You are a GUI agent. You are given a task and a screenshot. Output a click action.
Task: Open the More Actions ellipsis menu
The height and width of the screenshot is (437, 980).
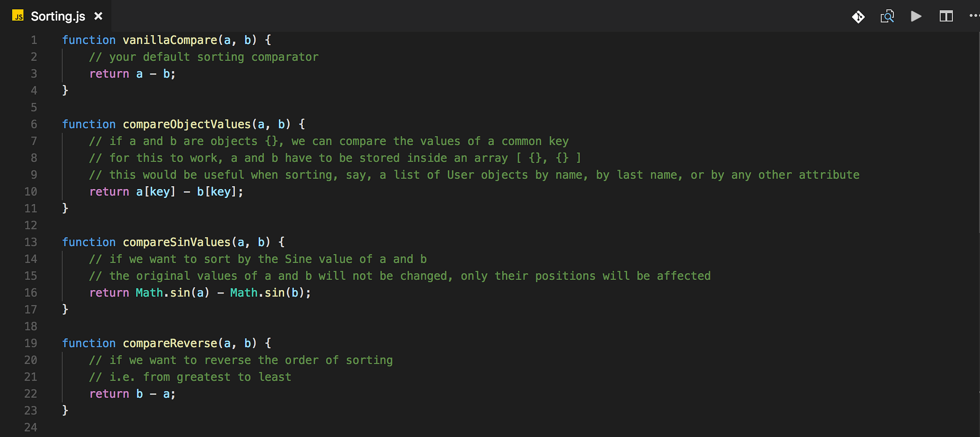(x=974, y=16)
